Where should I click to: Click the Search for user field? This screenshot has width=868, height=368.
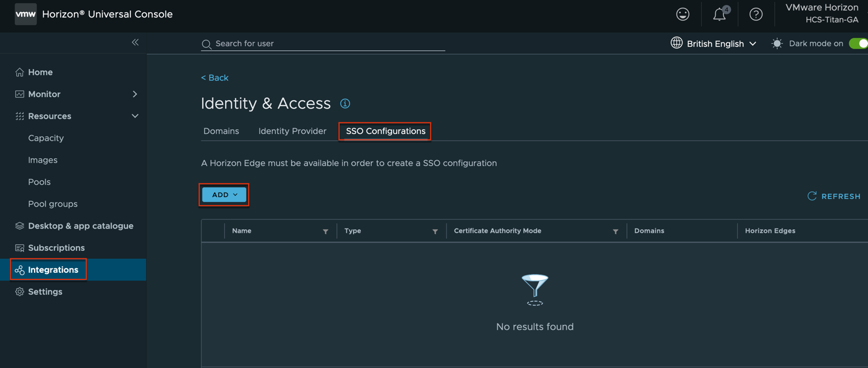click(x=323, y=44)
